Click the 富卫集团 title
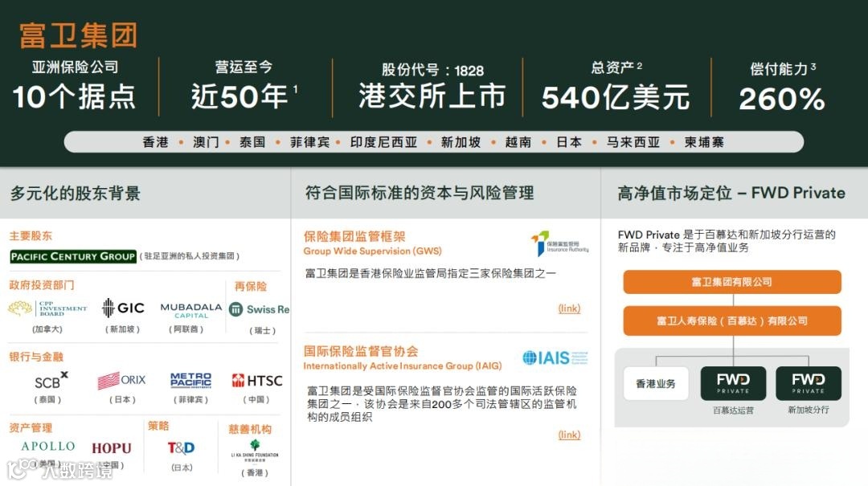 (x=78, y=35)
